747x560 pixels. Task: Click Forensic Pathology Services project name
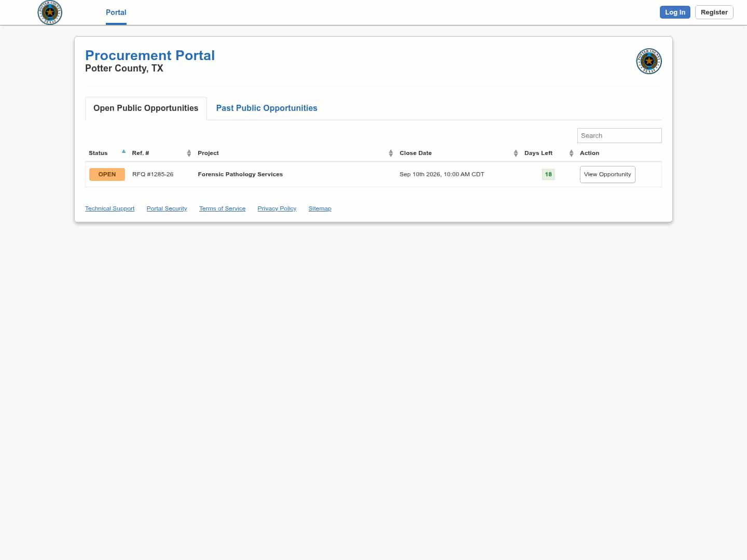[x=240, y=174]
